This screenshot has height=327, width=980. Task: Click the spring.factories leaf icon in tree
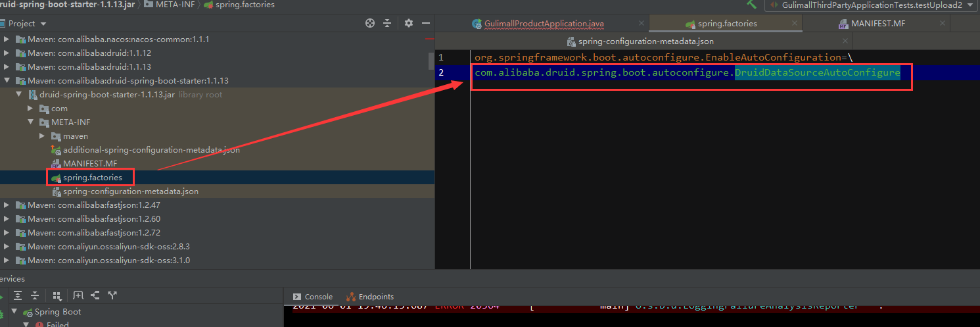coord(56,178)
